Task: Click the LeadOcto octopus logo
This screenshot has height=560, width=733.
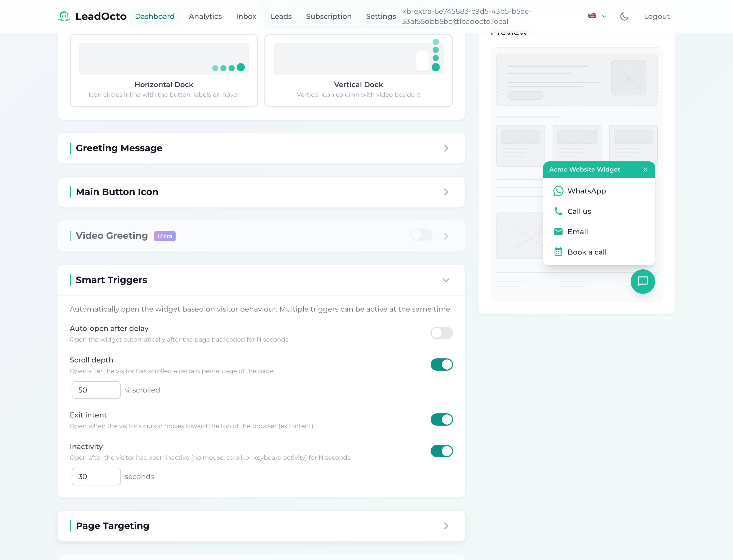Action: (x=64, y=16)
